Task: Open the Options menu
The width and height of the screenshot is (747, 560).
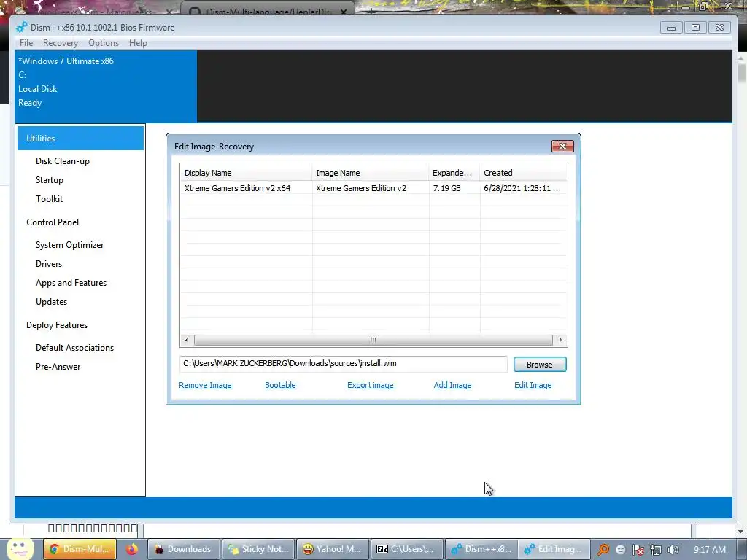Action: click(104, 43)
